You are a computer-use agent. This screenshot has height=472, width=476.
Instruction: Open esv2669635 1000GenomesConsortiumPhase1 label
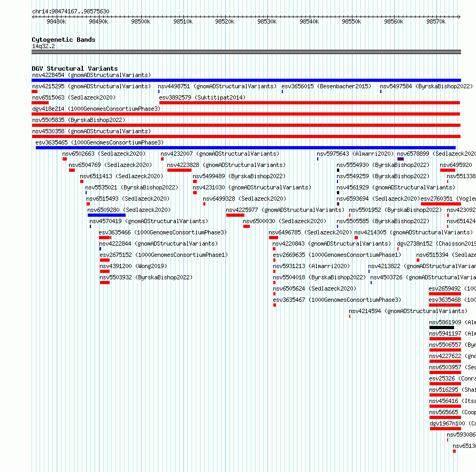click(337, 255)
